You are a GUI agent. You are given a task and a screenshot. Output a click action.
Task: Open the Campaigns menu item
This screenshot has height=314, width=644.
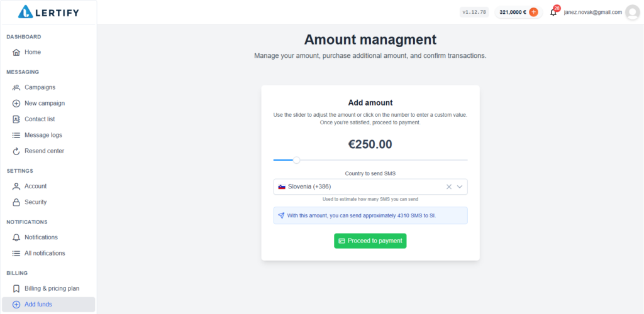[40, 87]
